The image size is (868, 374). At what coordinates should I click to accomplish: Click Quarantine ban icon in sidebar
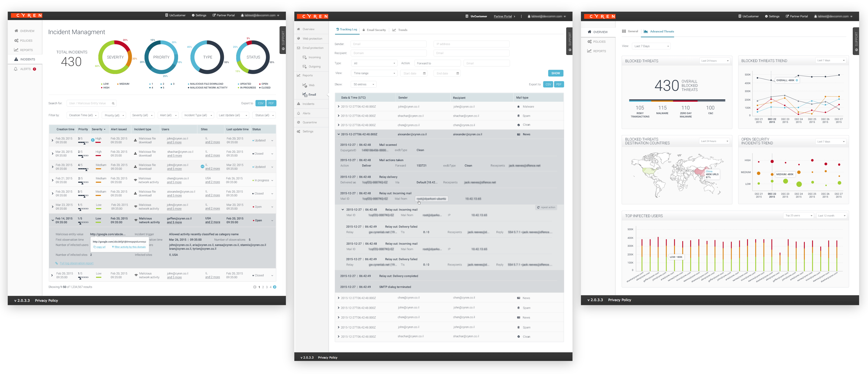coord(298,122)
